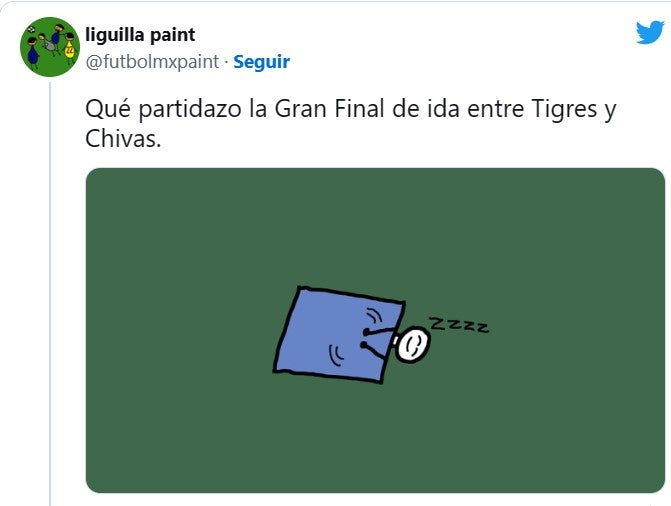671x506 pixels.
Task: Open the @futbolmxpaint handle
Action: 152,62
